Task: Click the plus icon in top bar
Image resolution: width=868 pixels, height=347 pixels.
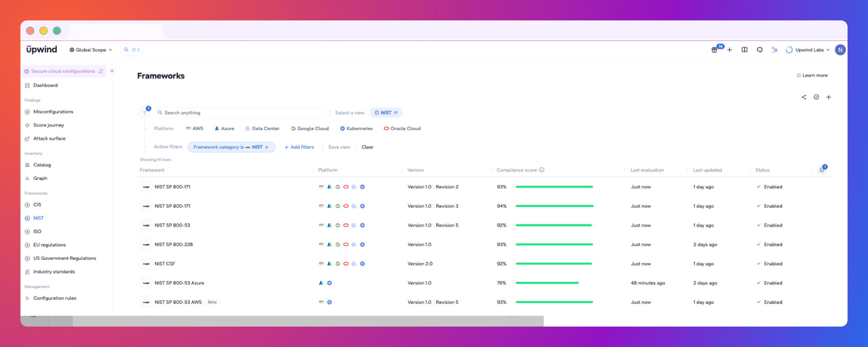Action: pos(730,50)
